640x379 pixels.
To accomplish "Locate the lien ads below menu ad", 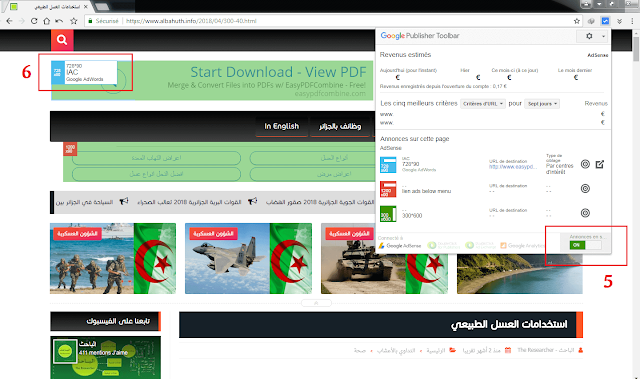I will coord(585,188).
